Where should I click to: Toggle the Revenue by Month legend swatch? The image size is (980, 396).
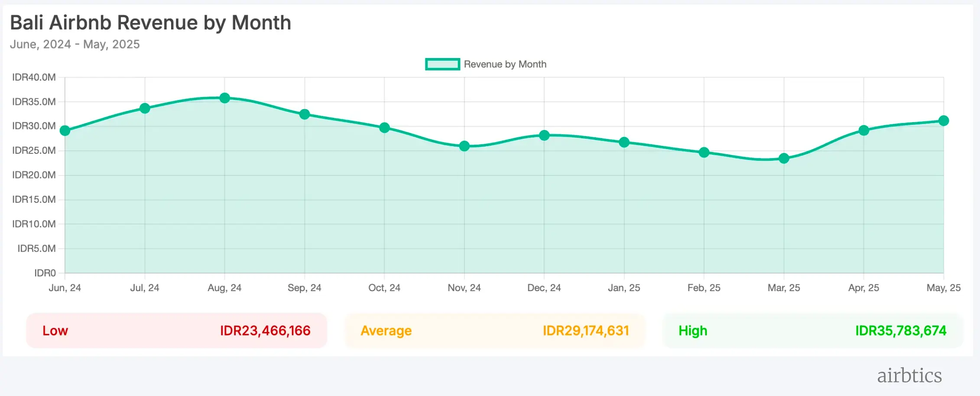(442, 64)
